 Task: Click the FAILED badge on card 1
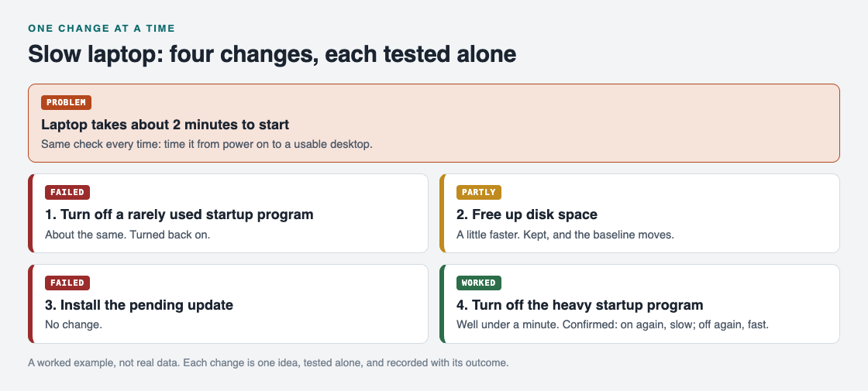point(67,193)
